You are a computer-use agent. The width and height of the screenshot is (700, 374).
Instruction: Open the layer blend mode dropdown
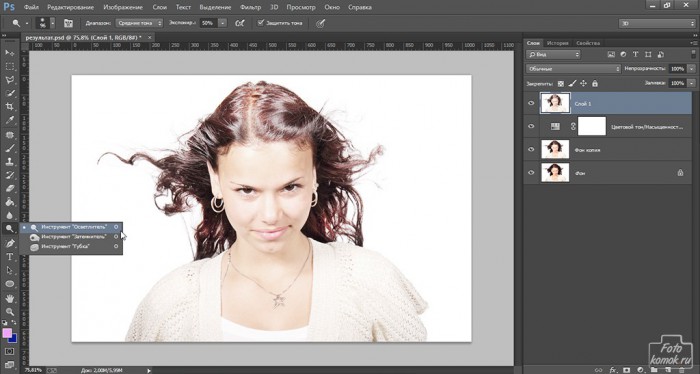tap(574, 69)
